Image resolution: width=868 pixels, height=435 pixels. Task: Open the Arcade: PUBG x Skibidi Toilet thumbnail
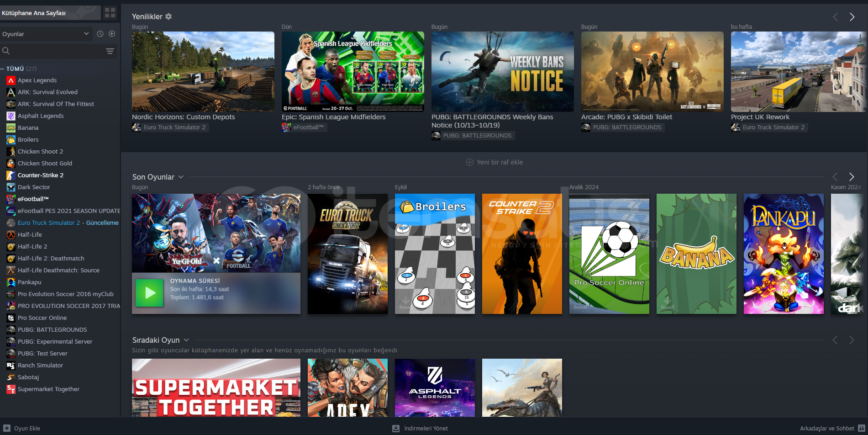pos(652,72)
